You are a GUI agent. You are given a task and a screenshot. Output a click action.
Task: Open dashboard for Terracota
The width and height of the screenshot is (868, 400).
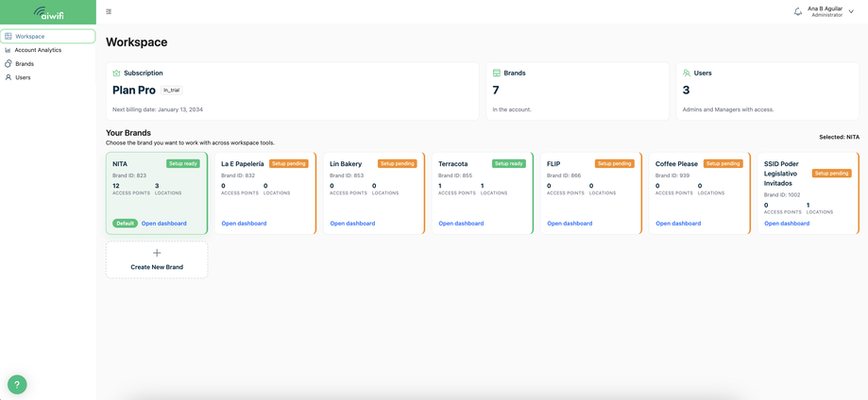(461, 224)
